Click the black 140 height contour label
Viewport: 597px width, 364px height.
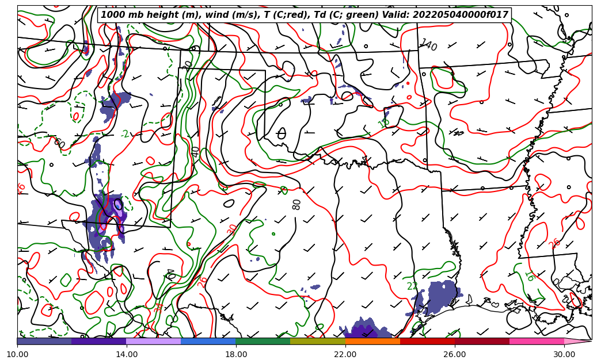[x=428, y=45]
